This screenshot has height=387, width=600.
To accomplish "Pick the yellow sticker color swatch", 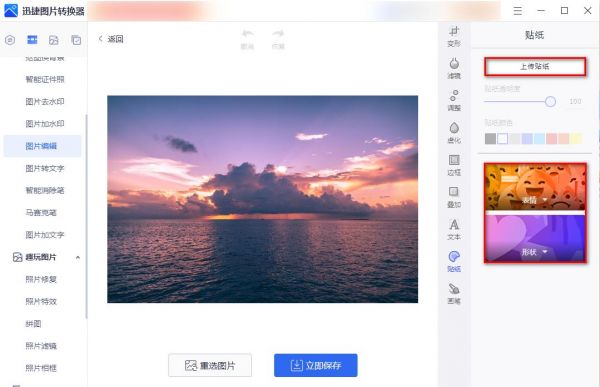I will (576, 138).
